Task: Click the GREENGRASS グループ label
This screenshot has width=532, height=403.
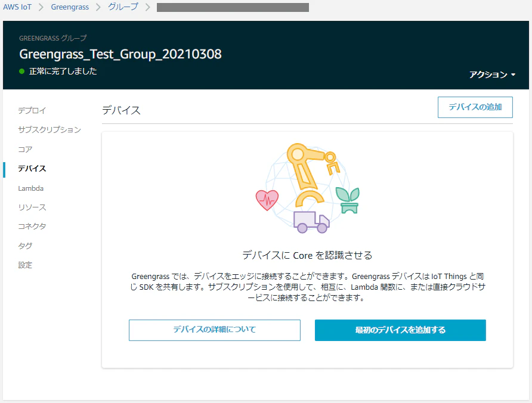Action: [53, 38]
